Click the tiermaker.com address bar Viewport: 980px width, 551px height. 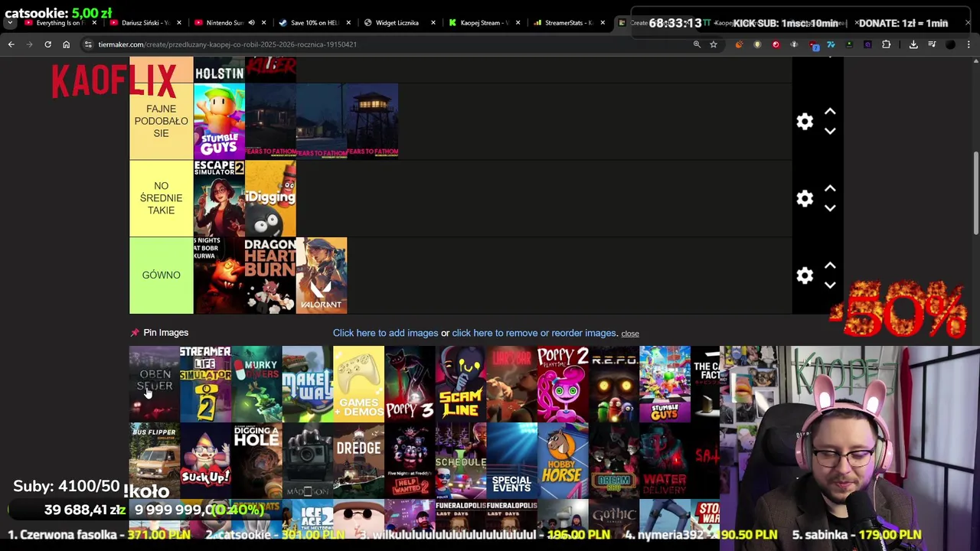click(383, 44)
